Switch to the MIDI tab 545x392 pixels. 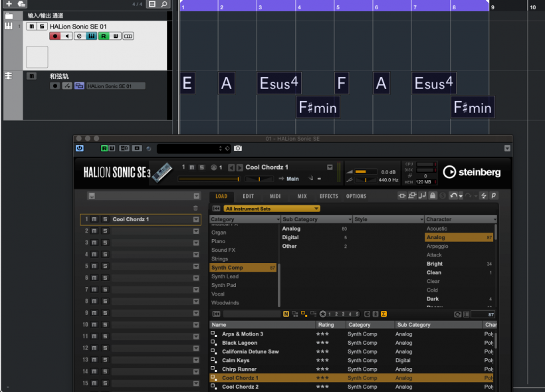click(x=275, y=196)
